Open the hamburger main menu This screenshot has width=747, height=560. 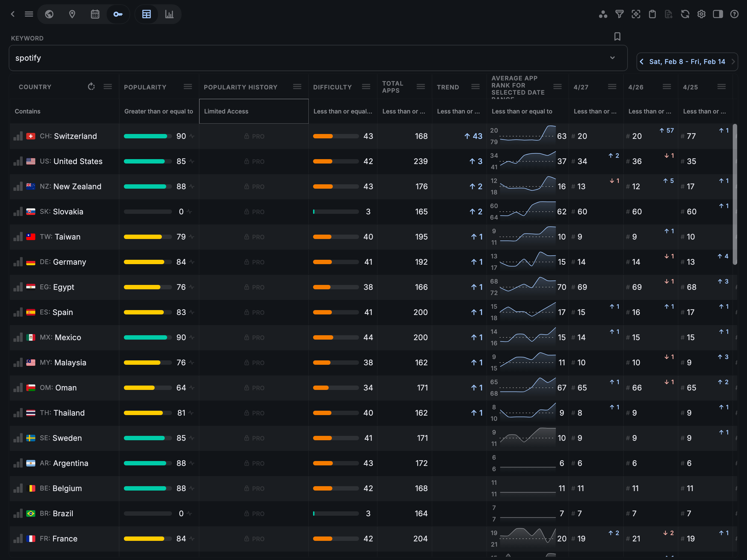click(x=29, y=14)
